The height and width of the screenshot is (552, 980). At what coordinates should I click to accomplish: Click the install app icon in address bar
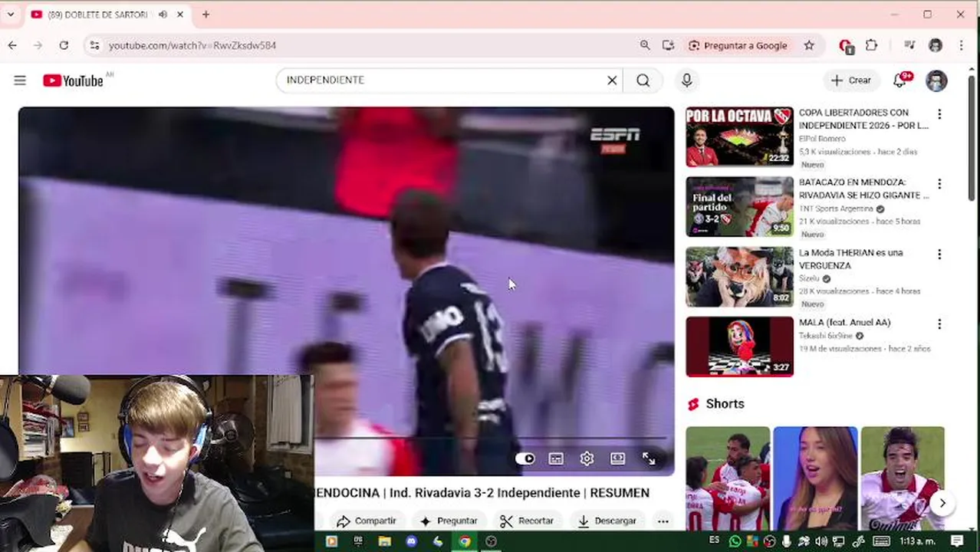[x=668, y=45]
